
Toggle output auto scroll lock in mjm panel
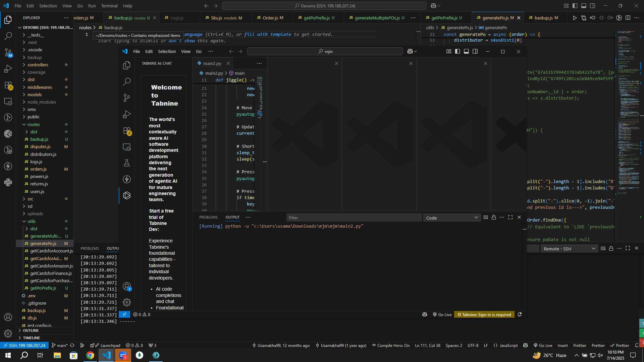pyautogui.click(x=494, y=218)
